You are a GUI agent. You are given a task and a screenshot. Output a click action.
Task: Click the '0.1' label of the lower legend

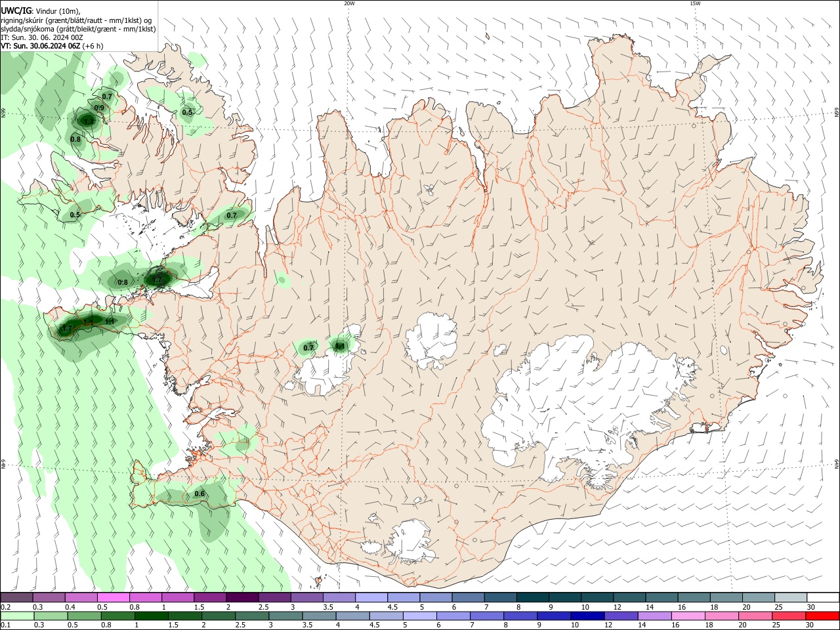(6, 625)
